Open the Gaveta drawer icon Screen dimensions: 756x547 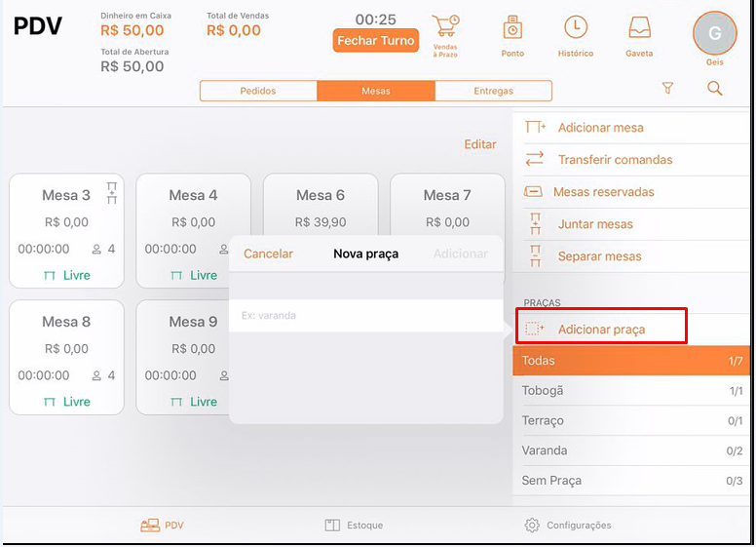[x=639, y=27]
